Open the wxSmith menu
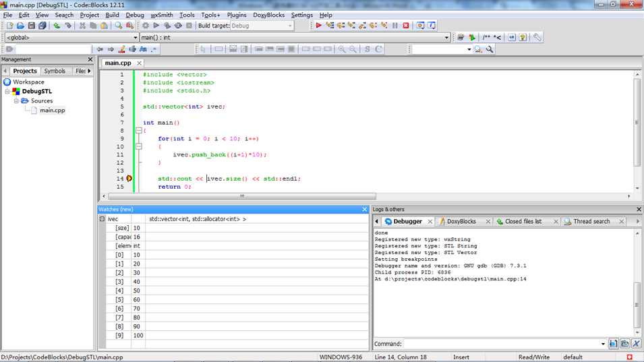This screenshot has height=362, width=644. pyautogui.click(x=162, y=15)
